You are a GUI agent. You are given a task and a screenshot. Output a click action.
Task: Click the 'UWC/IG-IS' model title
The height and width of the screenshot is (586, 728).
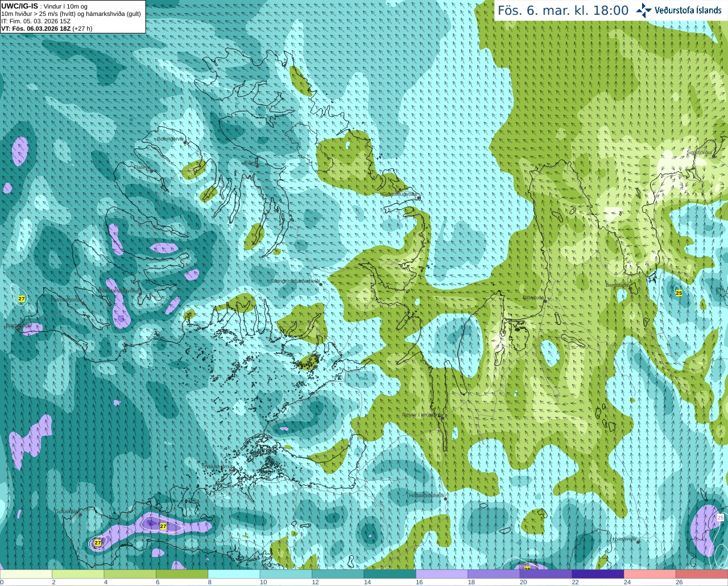click(x=20, y=6)
